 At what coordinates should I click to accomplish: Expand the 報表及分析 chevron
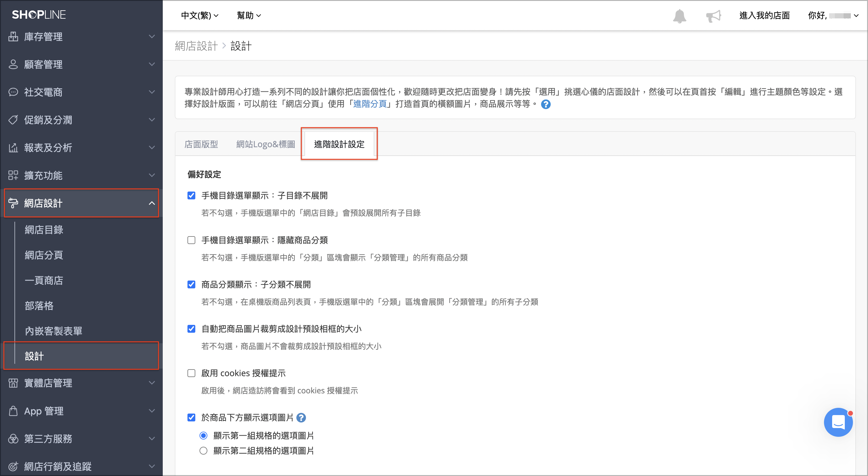coord(152,148)
